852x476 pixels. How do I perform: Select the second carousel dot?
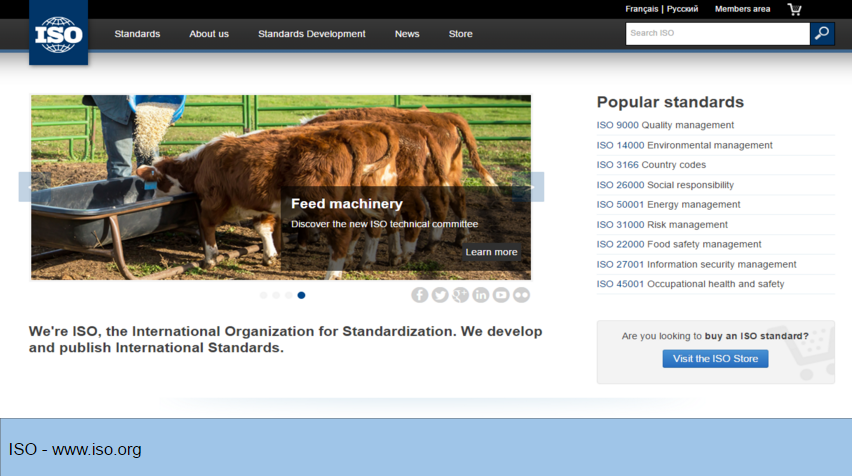276,295
